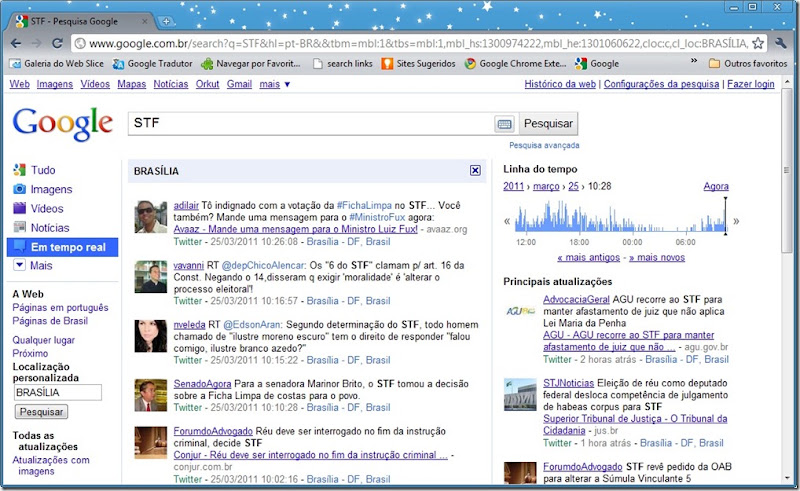The image size is (800, 491).
Task: Jump timeline to Agora
Action: click(x=716, y=186)
